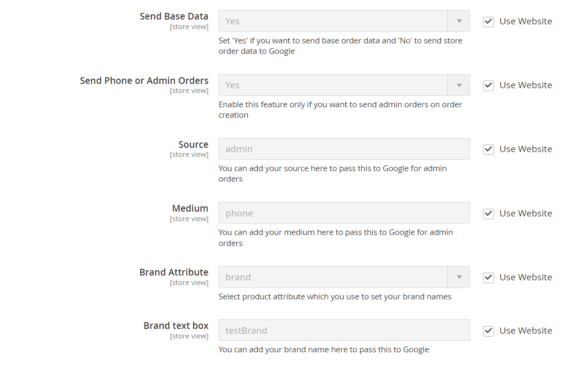Click the 'Send Phone or Admin Orders' label

(144, 81)
